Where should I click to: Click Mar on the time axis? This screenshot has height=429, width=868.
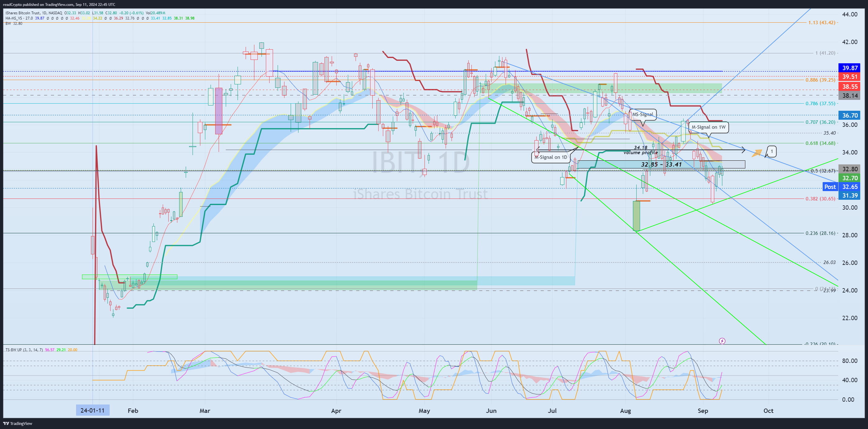click(205, 411)
